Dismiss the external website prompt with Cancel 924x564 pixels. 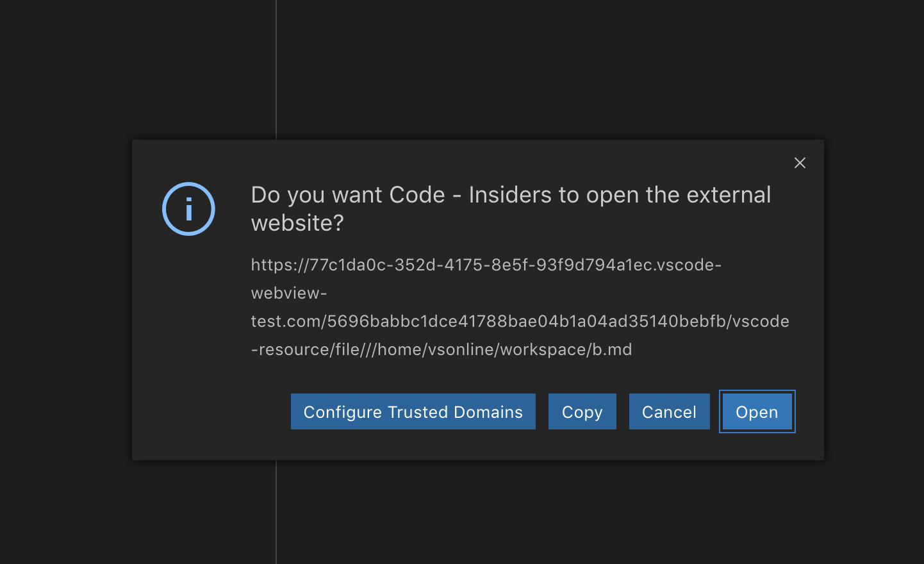[669, 411]
